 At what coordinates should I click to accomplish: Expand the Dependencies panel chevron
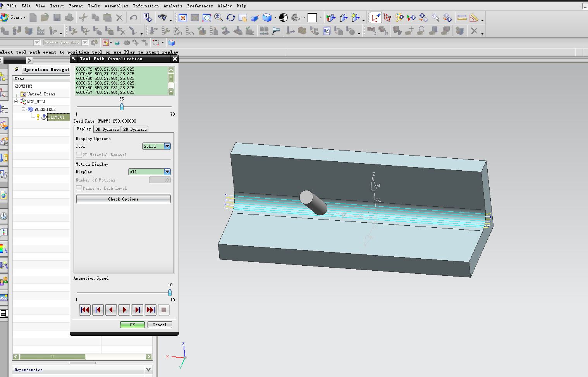(x=148, y=370)
